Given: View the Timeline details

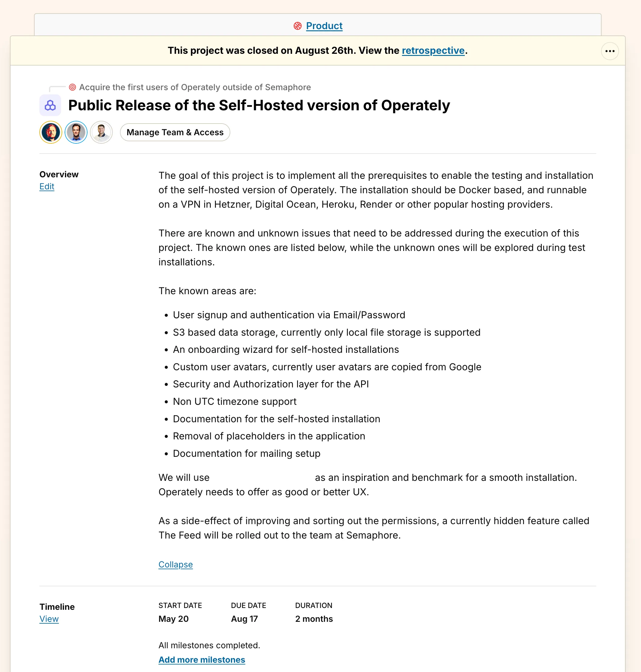Looking at the screenshot, I should point(49,619).
